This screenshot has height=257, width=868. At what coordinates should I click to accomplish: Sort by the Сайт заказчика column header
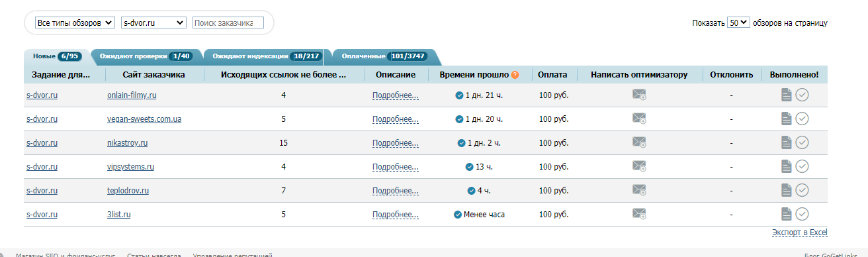153,75
